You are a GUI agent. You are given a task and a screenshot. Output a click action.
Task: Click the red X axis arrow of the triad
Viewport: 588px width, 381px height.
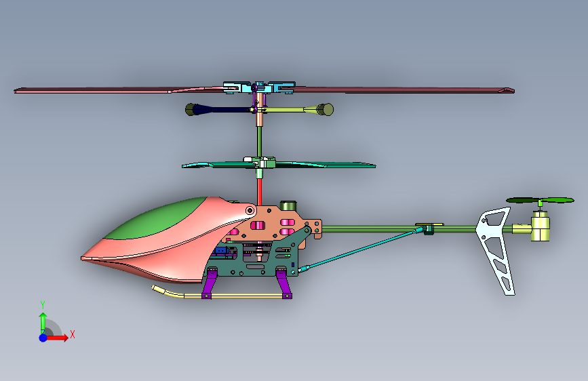[x=58, y=338]
